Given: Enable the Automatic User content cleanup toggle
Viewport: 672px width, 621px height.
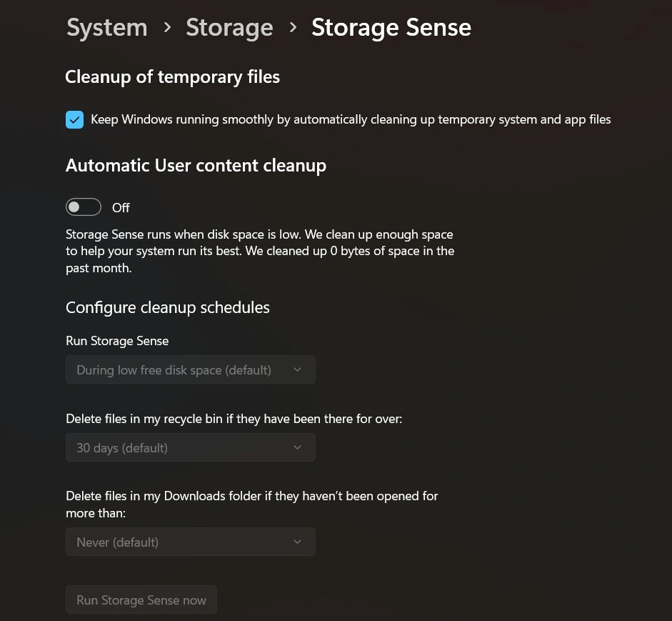Looking at the screenshot, I should 84,207.
